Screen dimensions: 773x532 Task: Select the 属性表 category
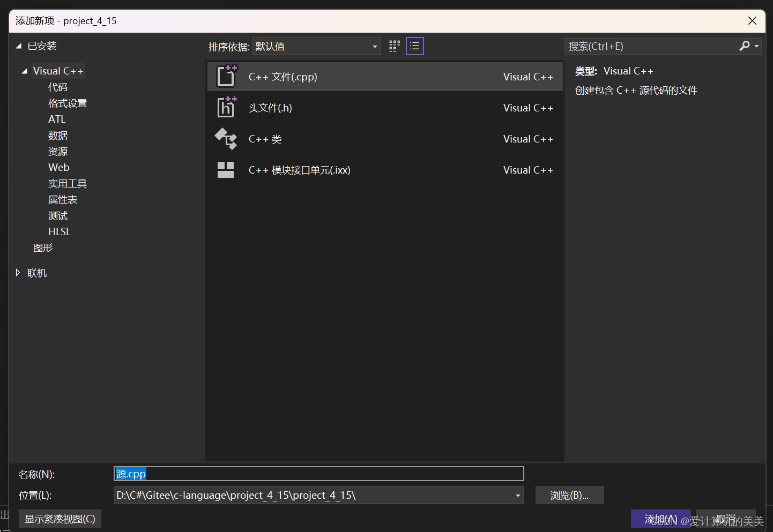(x=63, y=199)
